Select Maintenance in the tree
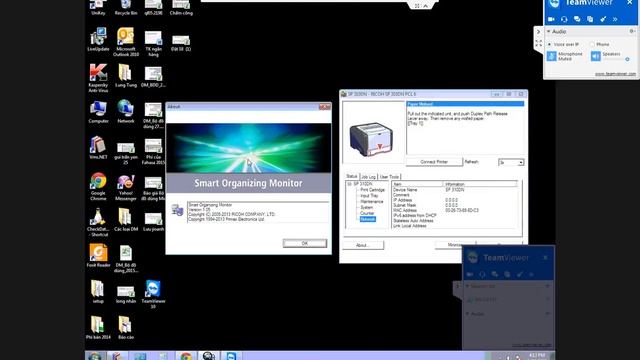The width and height of the screenshot is (640, 360). click(371, 202)
